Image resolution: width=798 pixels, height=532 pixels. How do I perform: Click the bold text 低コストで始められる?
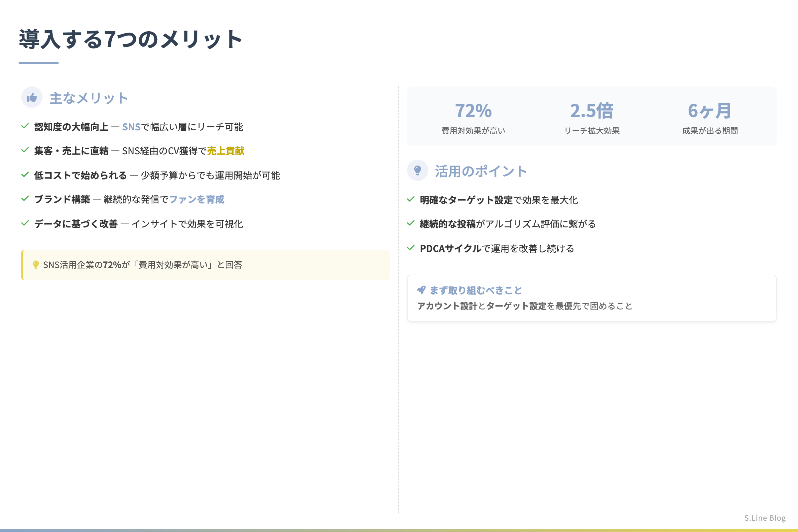click(80, 176)
